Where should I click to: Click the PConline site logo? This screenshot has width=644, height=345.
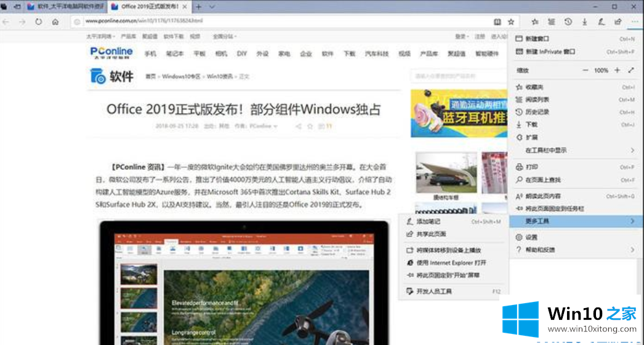tap(111, 53)
